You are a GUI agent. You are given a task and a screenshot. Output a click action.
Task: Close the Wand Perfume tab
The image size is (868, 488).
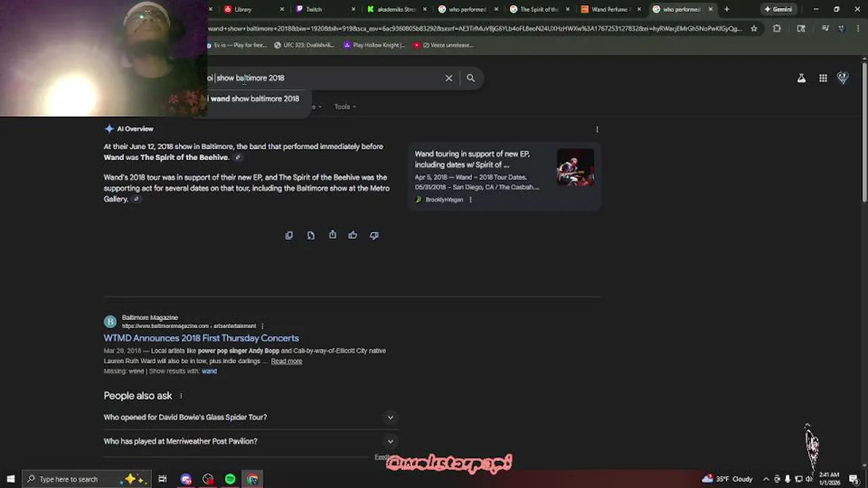coord(639,9)
